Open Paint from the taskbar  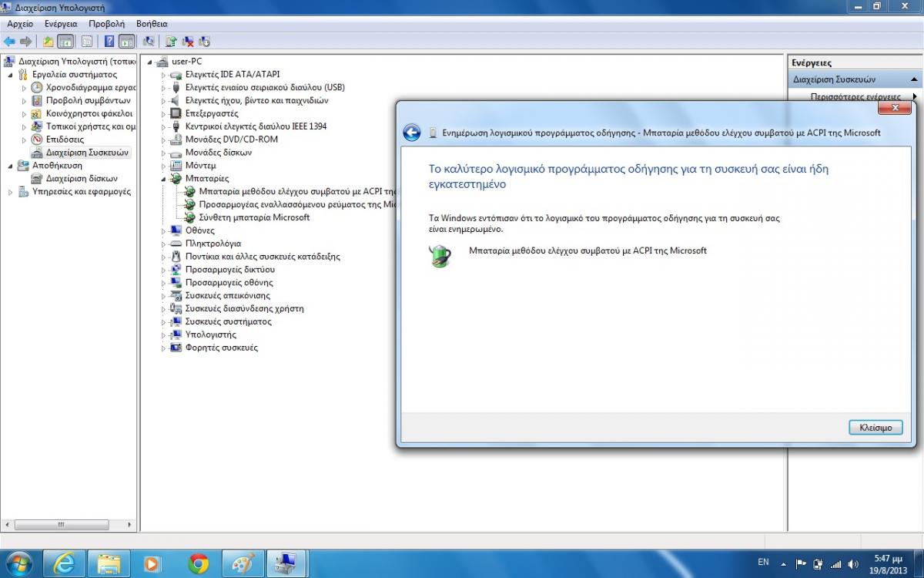[x=243, y=564]
